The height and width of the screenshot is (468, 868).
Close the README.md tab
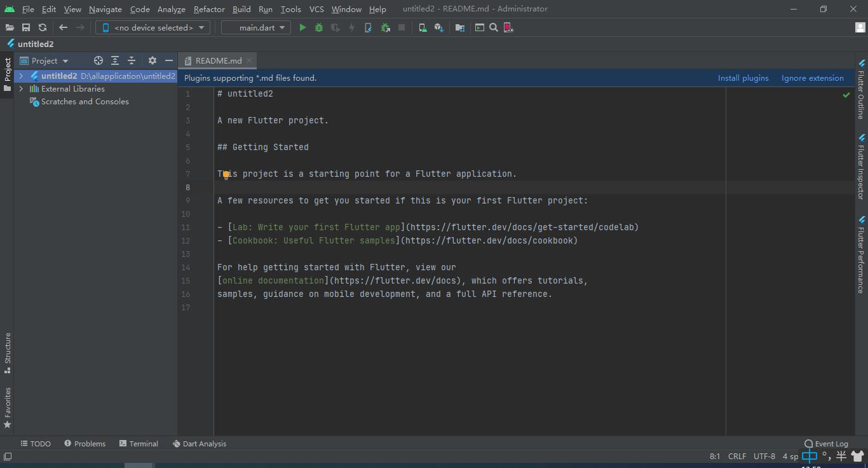pyautogui.click(x=250, y=60)
